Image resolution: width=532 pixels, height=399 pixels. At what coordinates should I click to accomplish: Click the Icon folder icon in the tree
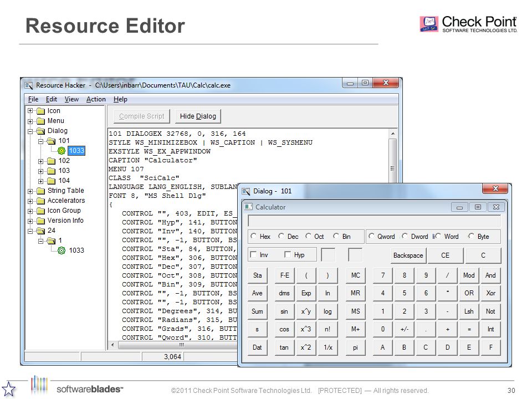[40, 111]
